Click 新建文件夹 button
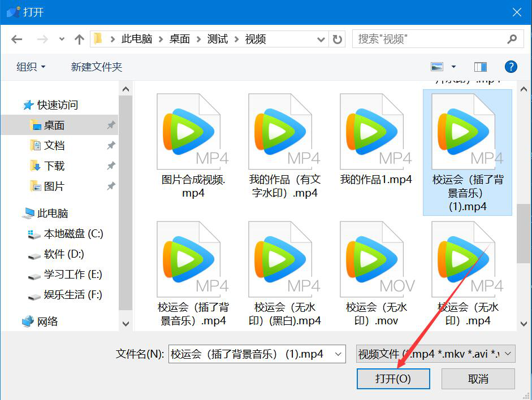Screen dimensions: 532x400 tap(96, 67)
